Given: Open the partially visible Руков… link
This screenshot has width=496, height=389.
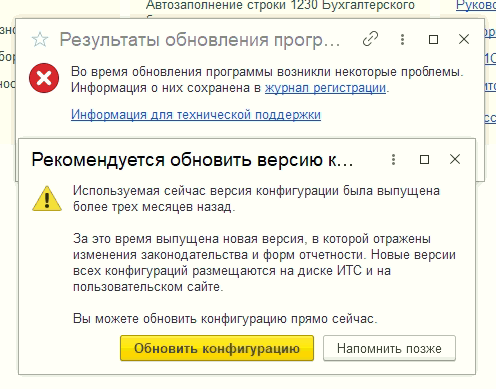Looking at the screenshot, I should 476,5.
